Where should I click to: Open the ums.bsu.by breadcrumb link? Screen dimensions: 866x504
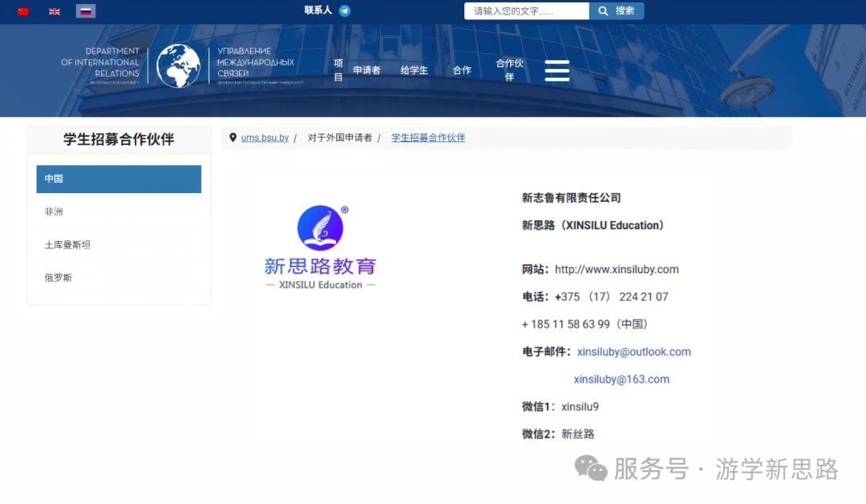(x=265, y=138)
